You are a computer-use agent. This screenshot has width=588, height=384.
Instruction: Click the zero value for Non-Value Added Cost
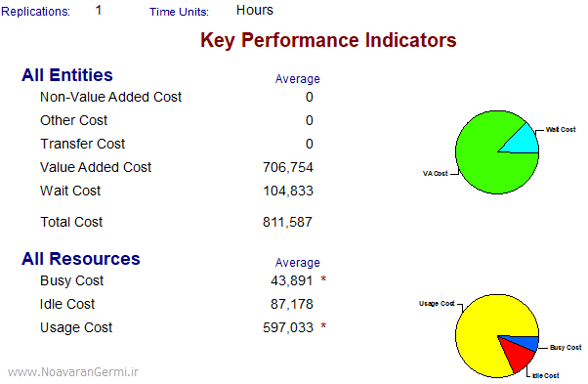tap(309, 97)
